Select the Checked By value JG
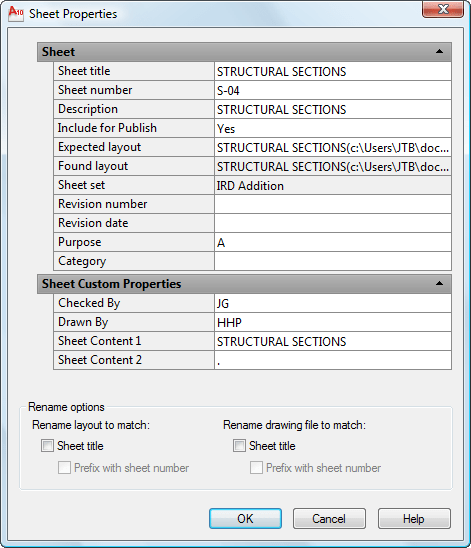 [333, 303]
